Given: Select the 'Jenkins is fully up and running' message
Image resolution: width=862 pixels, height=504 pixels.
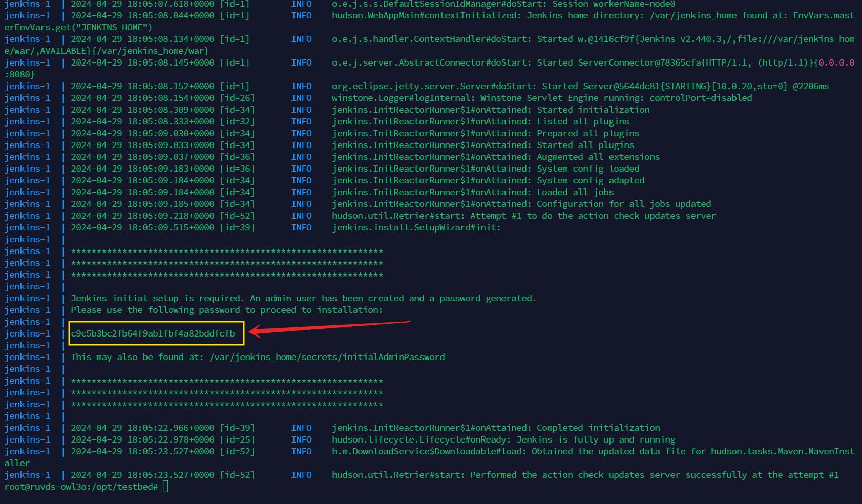Looking at the screenshot, I should (x=596, y=439).
